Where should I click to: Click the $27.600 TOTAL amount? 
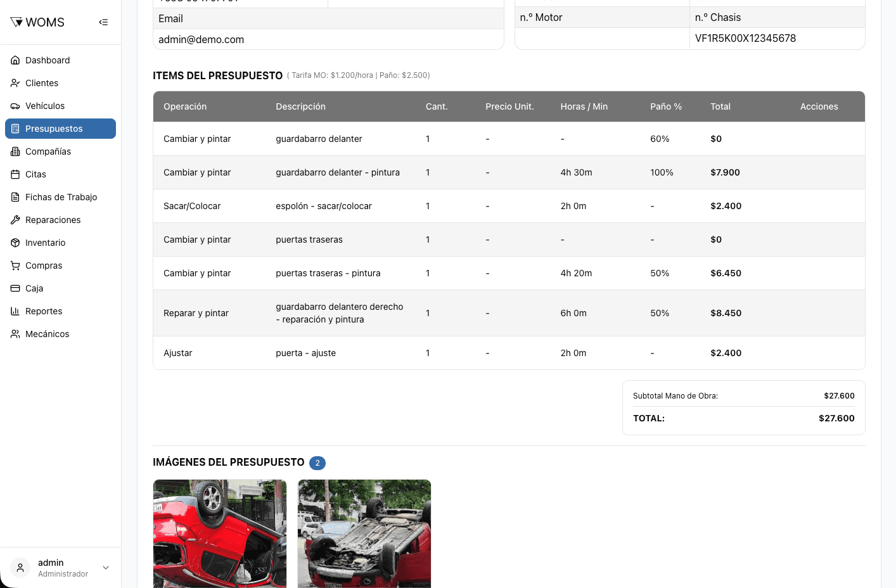(836, 418)
